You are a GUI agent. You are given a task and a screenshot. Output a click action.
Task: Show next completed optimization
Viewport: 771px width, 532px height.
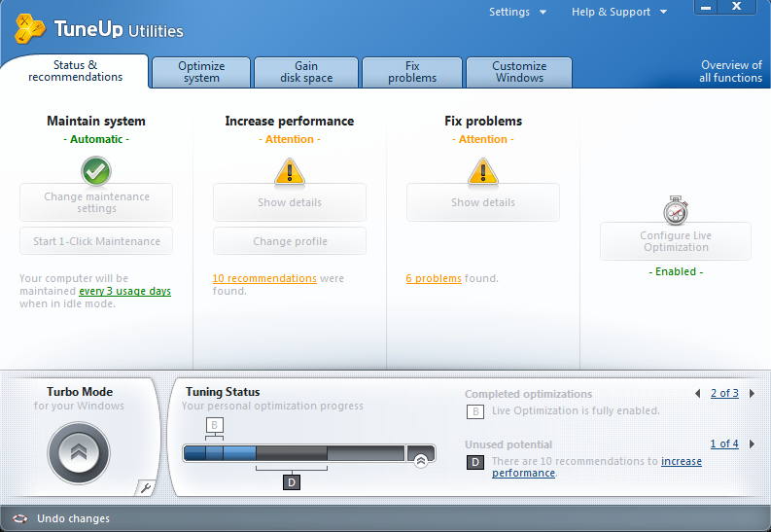[x=752, y=393]
